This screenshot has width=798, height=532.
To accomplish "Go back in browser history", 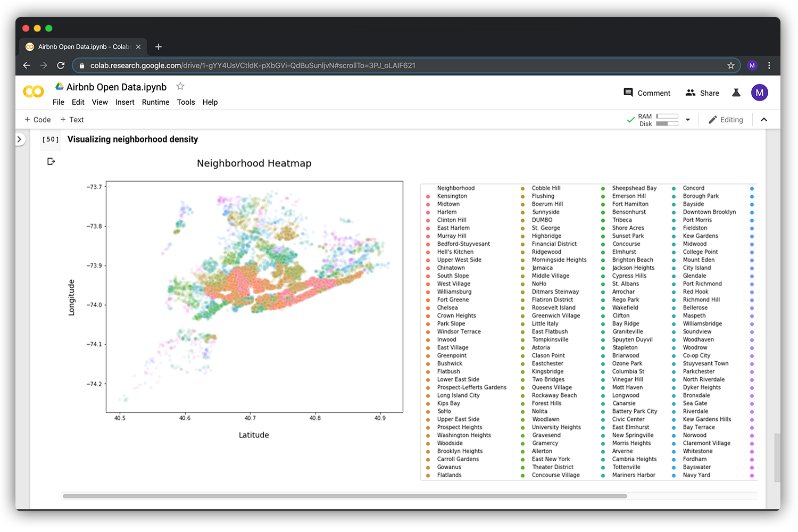I will 27,65.
